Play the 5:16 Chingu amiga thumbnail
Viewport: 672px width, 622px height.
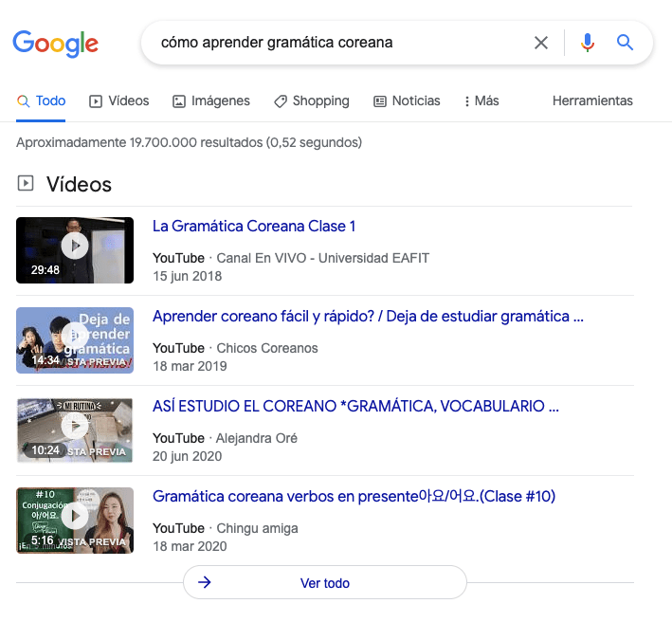[75, 520]
